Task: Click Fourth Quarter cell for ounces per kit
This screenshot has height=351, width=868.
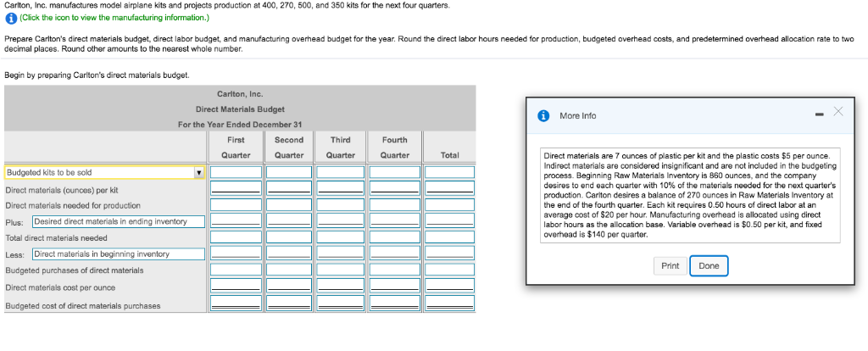Action: coord(394,187)
